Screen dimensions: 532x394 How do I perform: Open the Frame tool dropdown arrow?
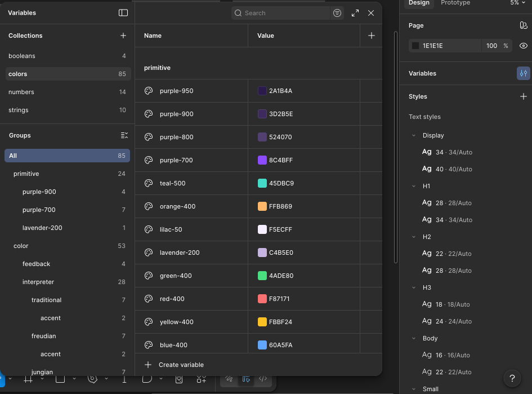pos(42,378)
